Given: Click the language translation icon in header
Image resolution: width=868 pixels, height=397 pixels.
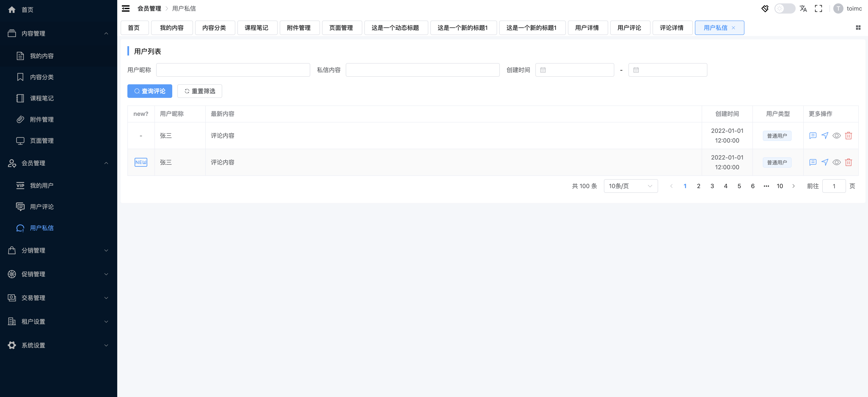Looking at the screenshot, I should point(803,9).
